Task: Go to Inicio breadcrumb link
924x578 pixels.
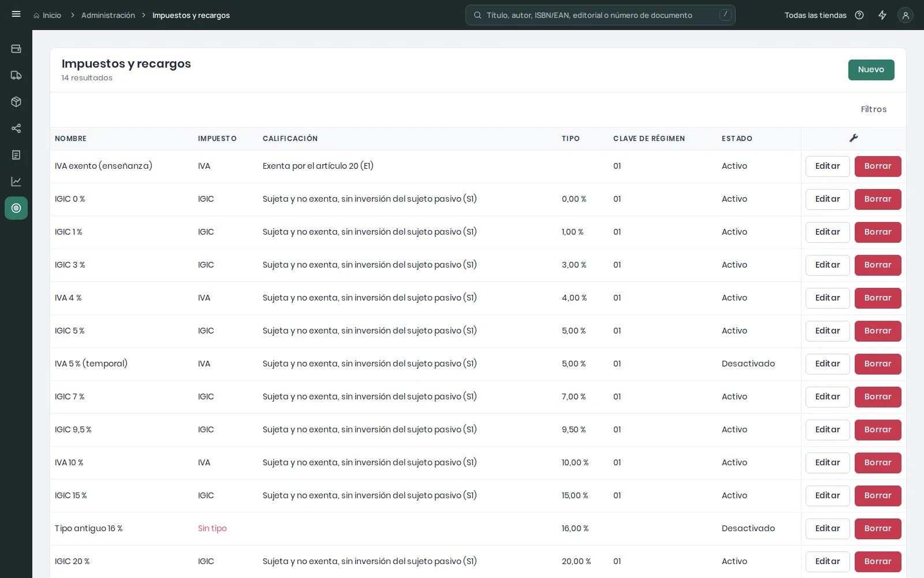Action: [52, 15]
